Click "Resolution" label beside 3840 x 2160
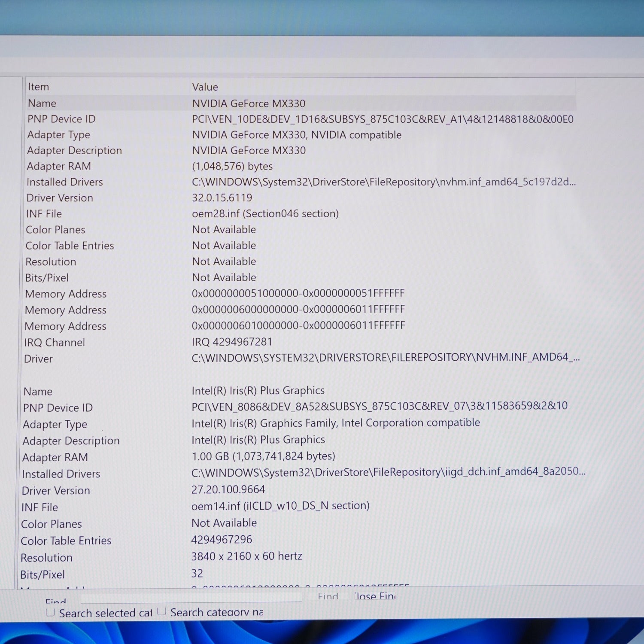 46,558
